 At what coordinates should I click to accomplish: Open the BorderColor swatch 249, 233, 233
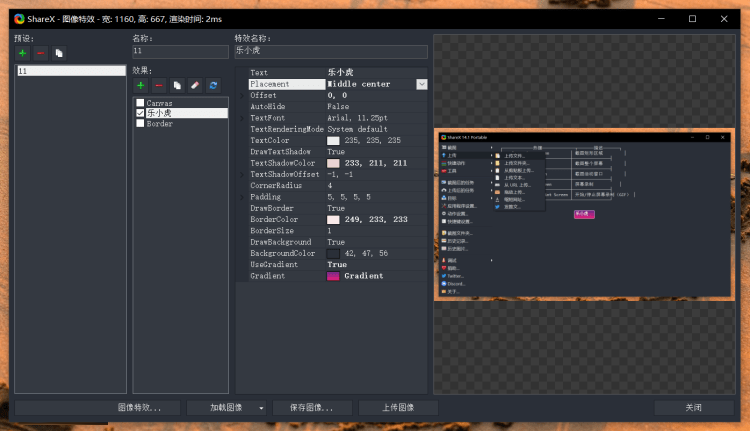(x=333, y=220)
